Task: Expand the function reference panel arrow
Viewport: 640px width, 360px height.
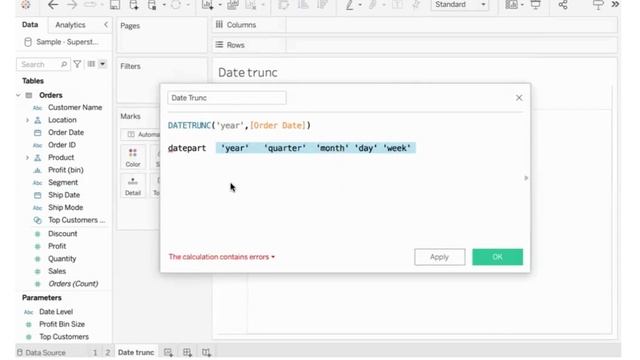Action: tap(526, 178)
